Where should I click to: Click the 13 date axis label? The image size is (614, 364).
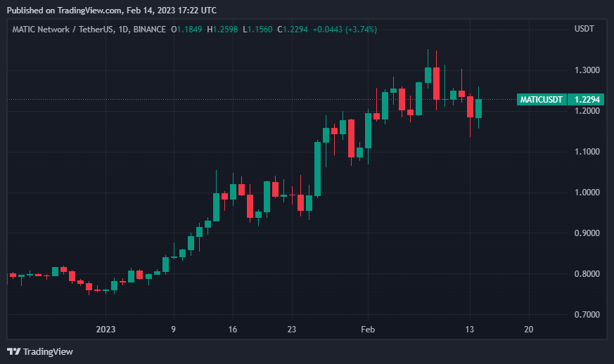(470, 329)
